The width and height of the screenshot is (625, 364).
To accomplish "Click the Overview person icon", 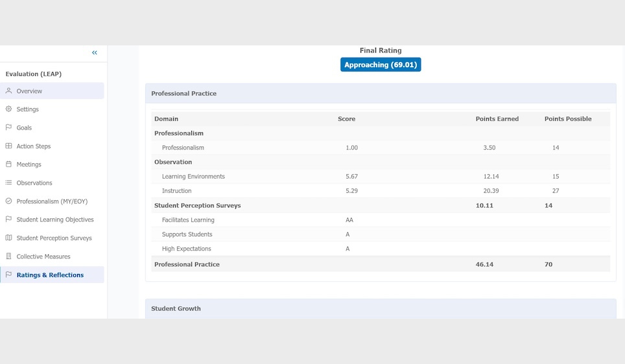I will click(9, 91).
